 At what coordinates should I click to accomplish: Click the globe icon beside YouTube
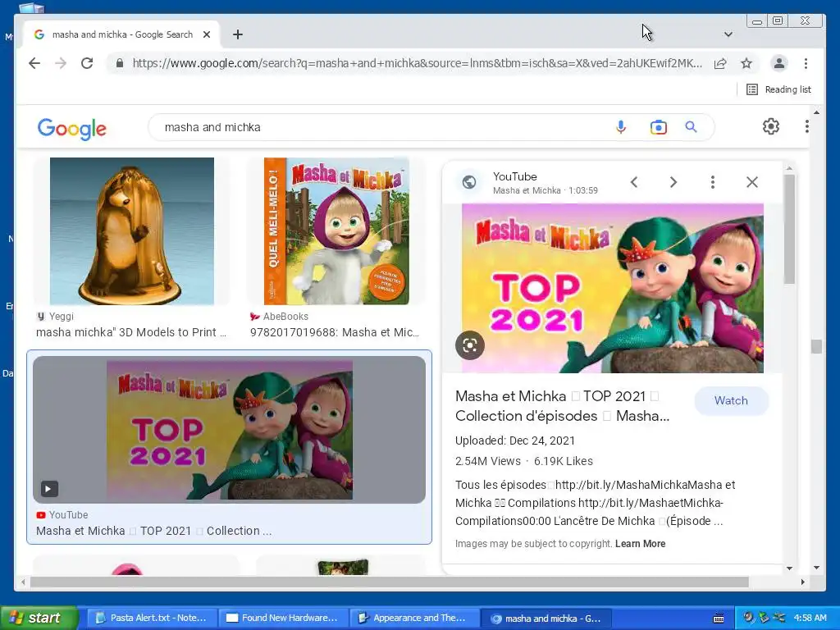click(x=469, y=182)
